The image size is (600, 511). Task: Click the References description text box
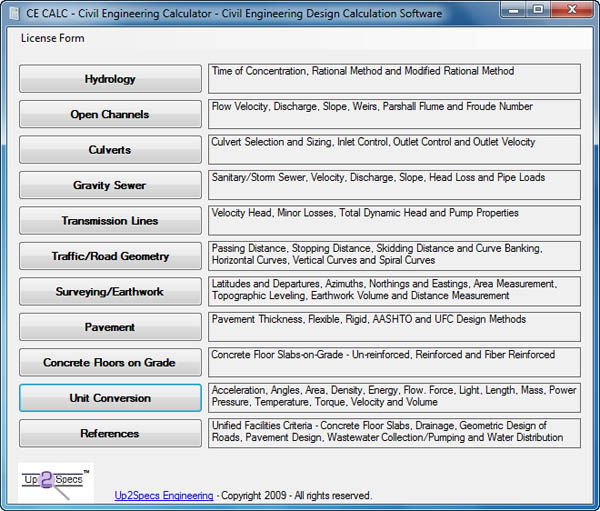(x=394, y=433)
